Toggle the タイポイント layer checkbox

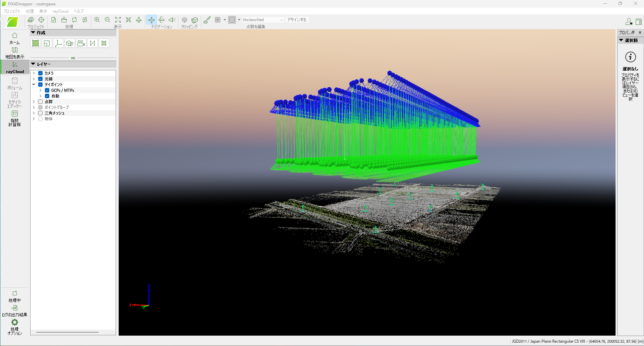pos(40,84)
